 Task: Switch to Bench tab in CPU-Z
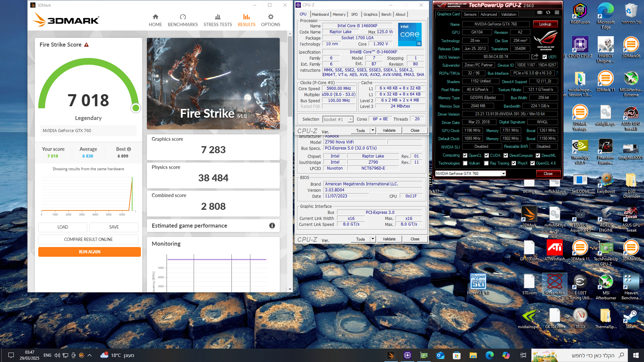[386, 14]
